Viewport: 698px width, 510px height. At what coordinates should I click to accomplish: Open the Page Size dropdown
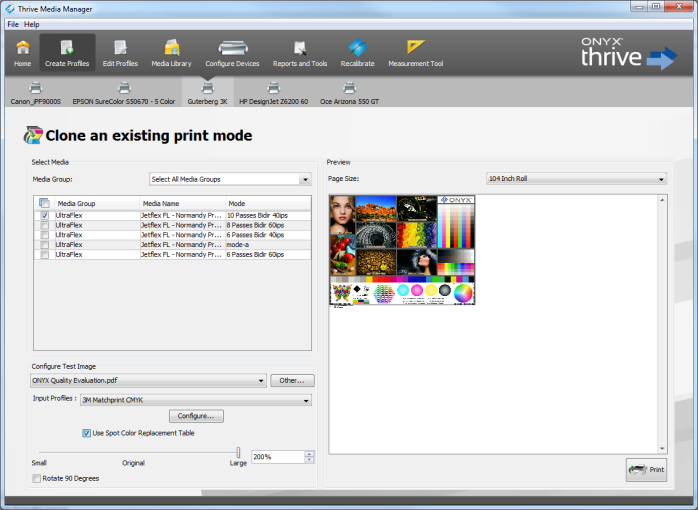click(x=576, y=178)
